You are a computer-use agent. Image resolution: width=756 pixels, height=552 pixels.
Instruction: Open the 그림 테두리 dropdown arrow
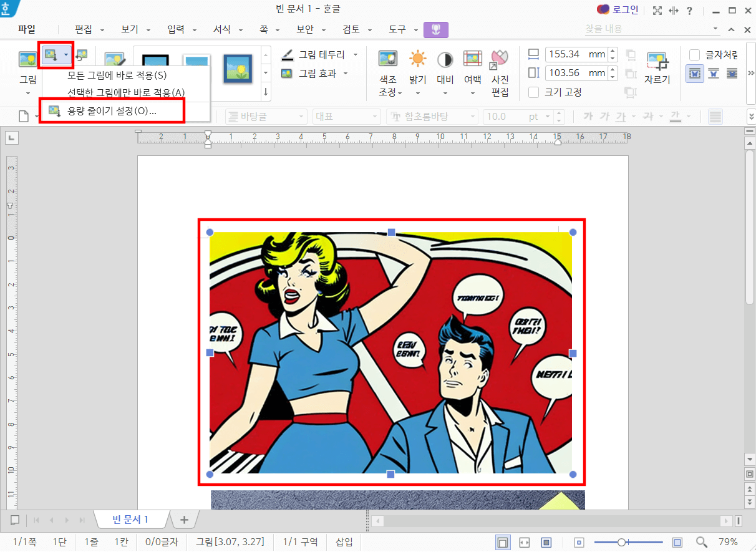pos(356,55)
